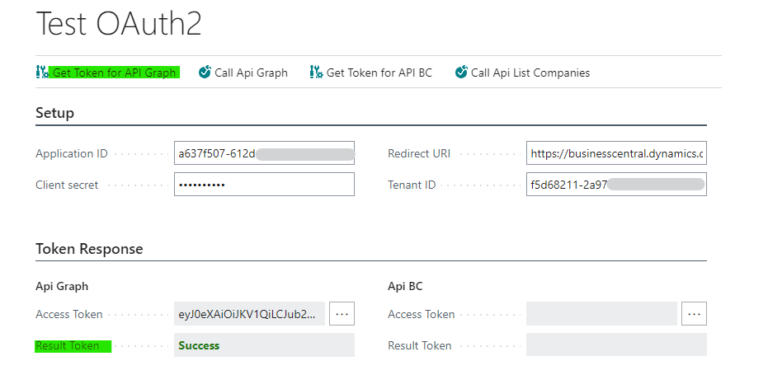This screenshot has height=389, width=768.
Task: Click the Api BC Access Token label
Action: pos(421,315)
